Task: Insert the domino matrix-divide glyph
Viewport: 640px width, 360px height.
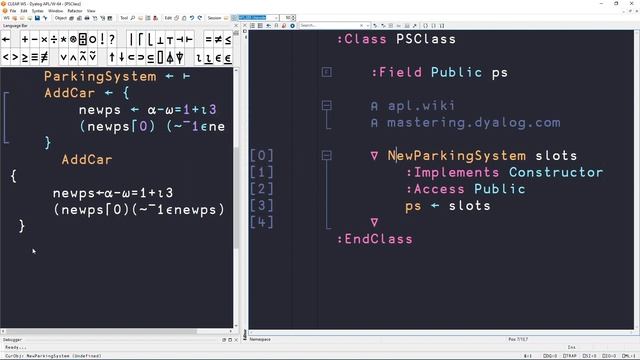Action: 82,40
